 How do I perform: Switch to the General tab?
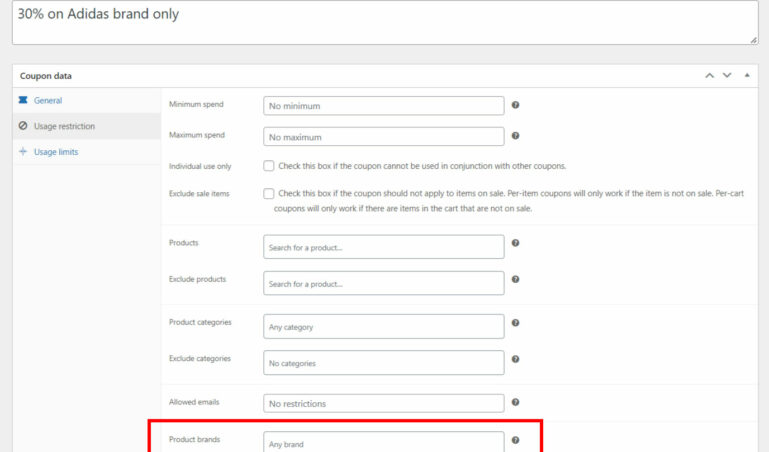pos(48,100)
